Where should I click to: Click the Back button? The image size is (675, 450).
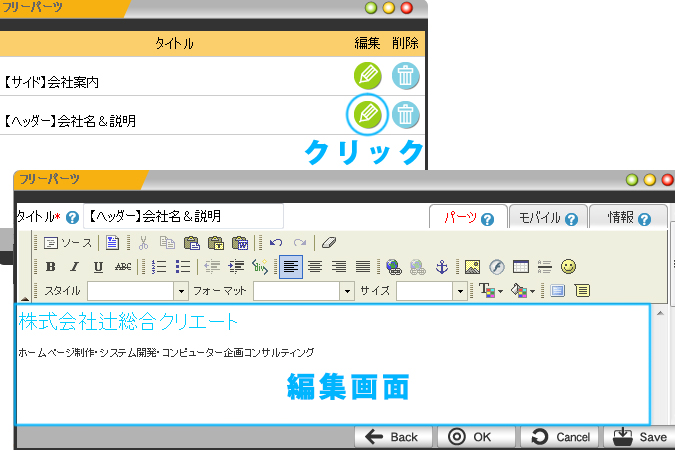[x=393, y=437]
